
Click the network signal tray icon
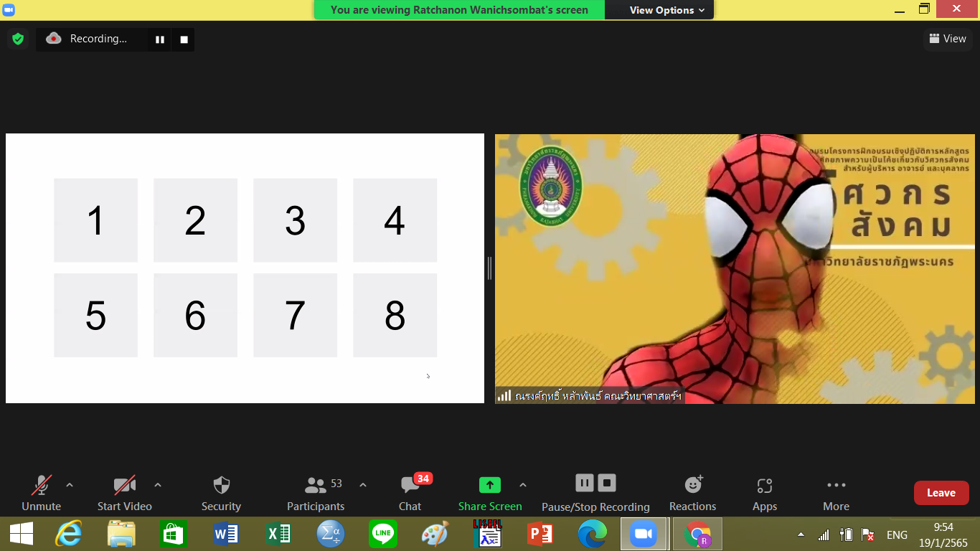[824, 534]
